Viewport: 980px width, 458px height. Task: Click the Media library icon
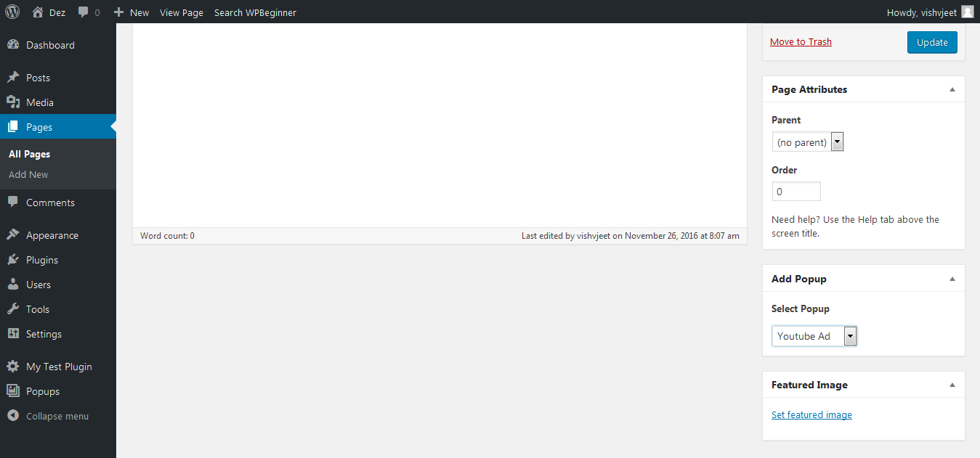[13, 102]
